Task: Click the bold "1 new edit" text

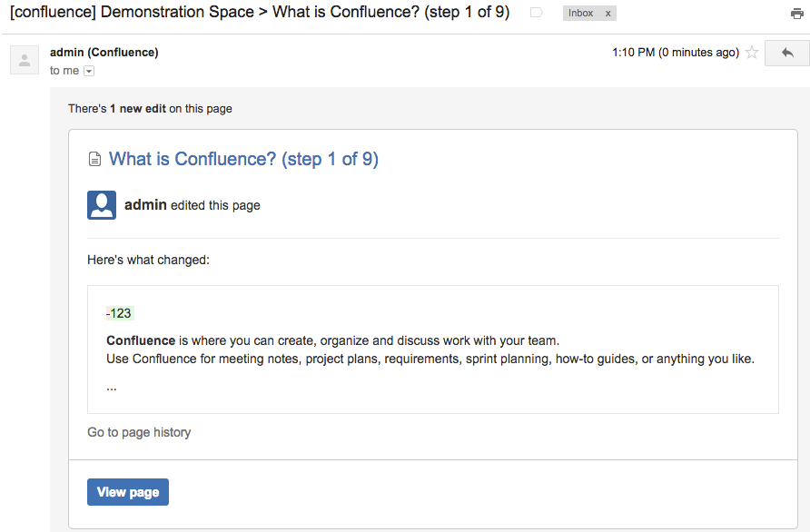Action: [x=138, y=109]
